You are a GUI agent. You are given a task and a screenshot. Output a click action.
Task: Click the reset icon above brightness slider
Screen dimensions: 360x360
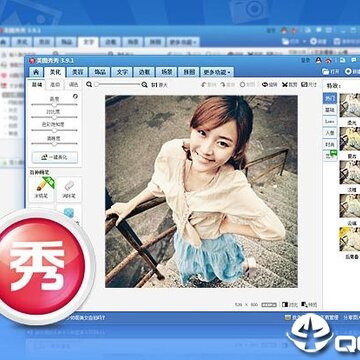point(76,96)
